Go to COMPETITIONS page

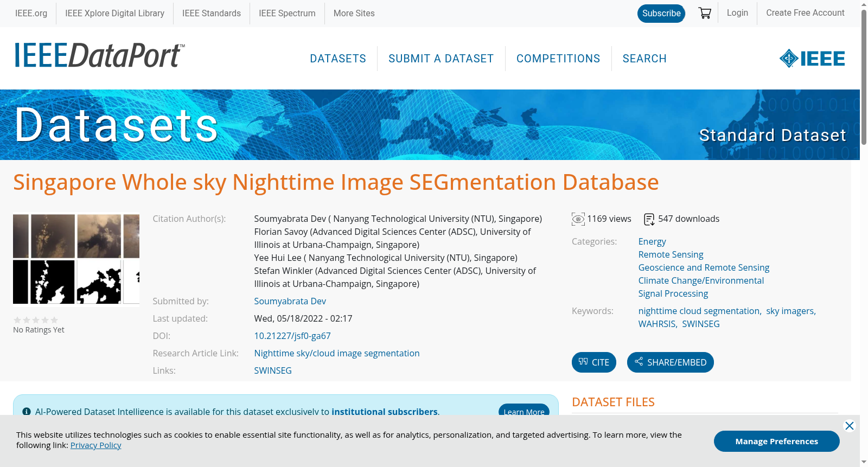tap(558, 59)
